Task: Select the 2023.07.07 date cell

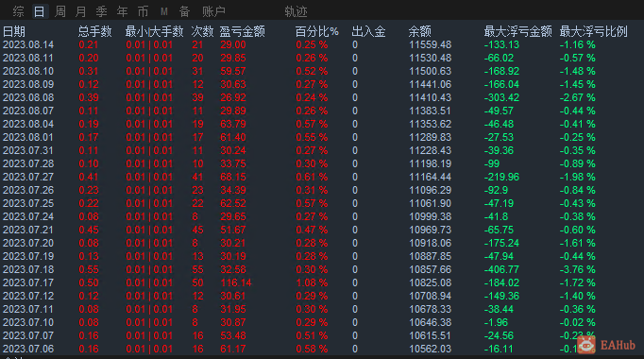Action: [28, 335]
